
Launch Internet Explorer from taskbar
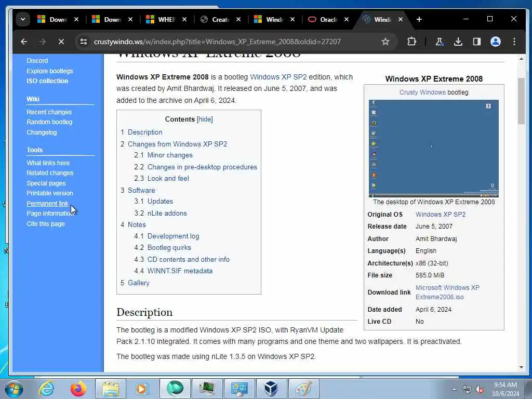coord(46,389)
